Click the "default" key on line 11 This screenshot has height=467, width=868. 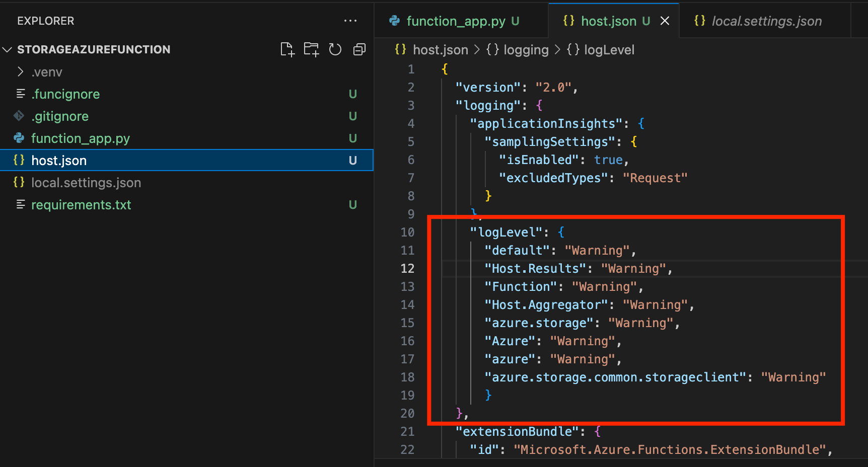(x=517, y=250)
